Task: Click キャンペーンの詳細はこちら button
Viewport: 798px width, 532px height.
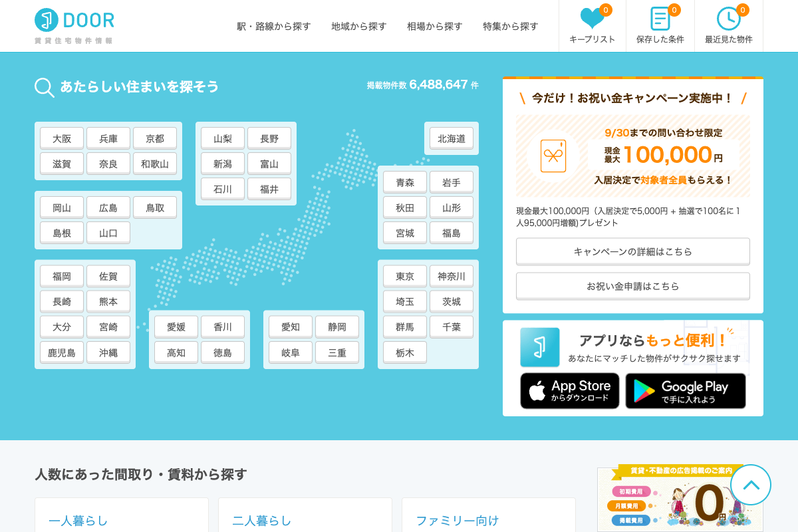Action: pos(633,251)
